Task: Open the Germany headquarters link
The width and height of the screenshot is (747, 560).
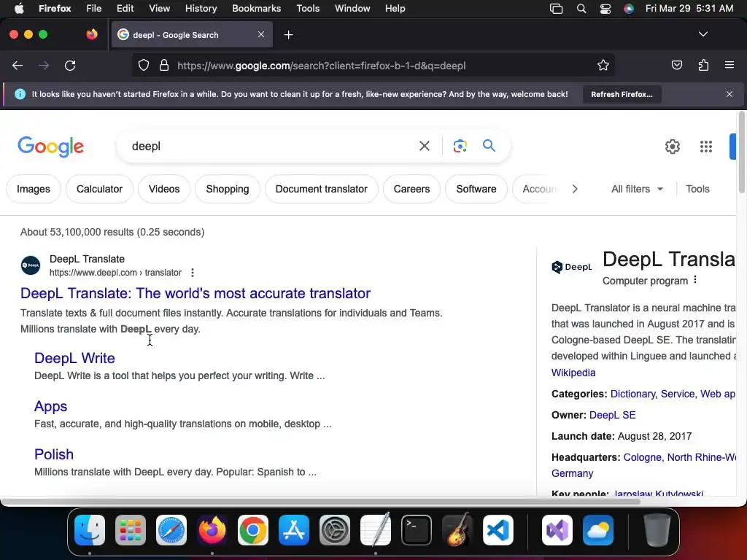Action: click(572, 473)
